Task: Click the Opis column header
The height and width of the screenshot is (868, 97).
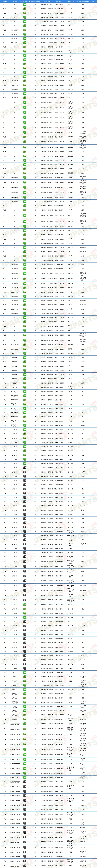Action: (93, 1)
